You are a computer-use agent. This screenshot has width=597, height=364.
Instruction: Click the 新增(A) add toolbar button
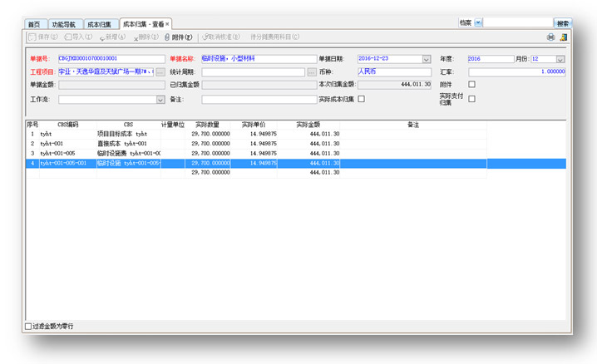click(112, 37)
